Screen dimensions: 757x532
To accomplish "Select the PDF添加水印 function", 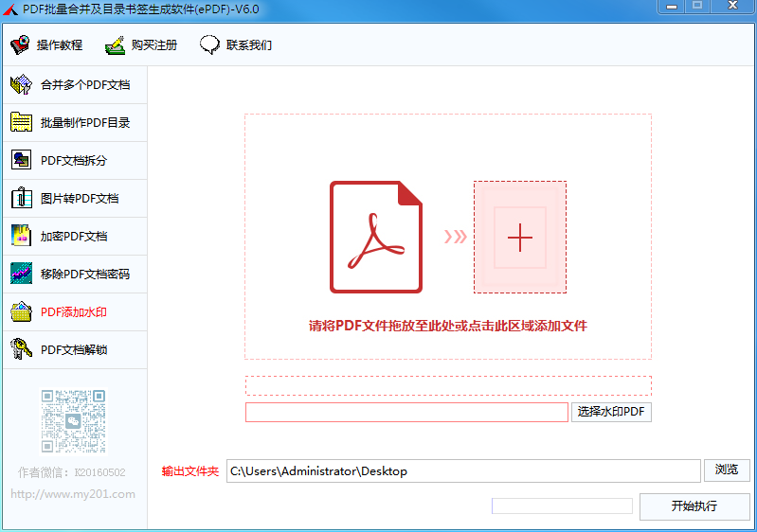I will pos(75,312).
